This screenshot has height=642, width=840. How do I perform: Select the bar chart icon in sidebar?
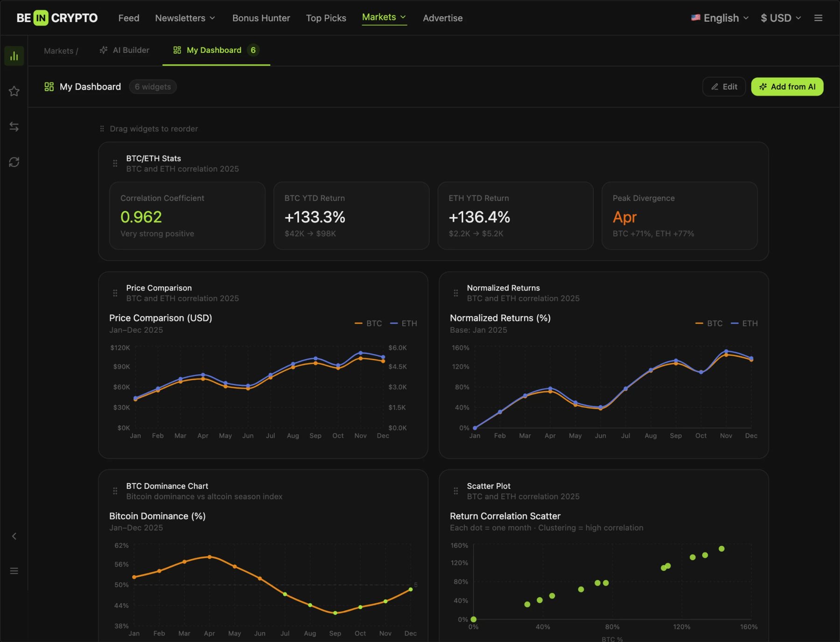(14, 56)
